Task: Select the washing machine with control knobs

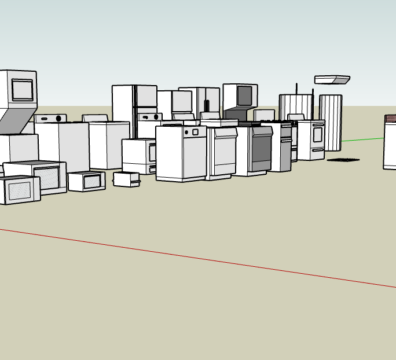Action: click(62, 143)
